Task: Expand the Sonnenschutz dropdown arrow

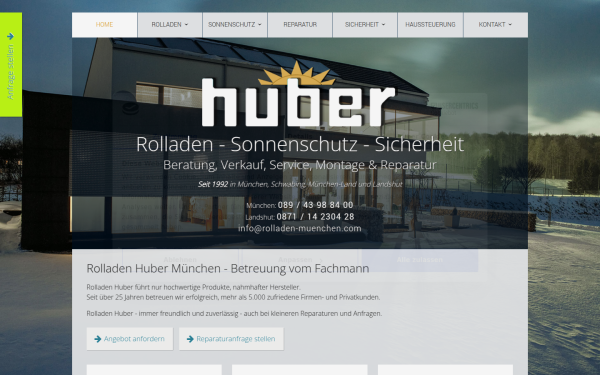Action: [x=260, y=25]
